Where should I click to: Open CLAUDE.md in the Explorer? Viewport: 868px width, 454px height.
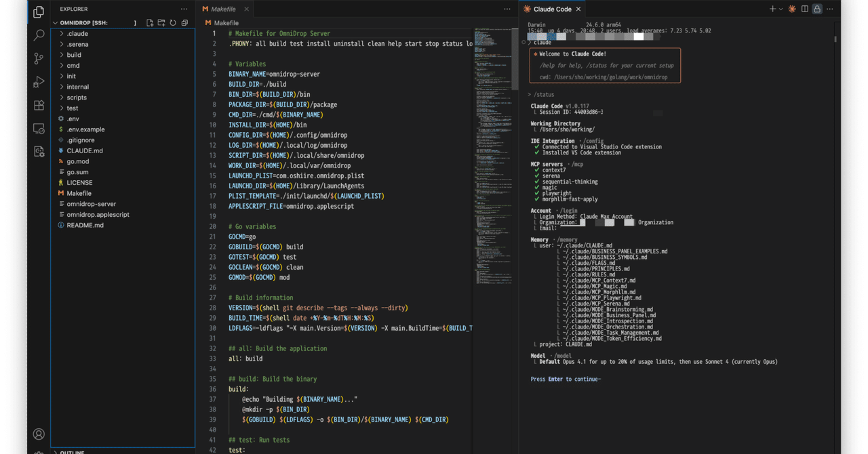pos(123,150)
